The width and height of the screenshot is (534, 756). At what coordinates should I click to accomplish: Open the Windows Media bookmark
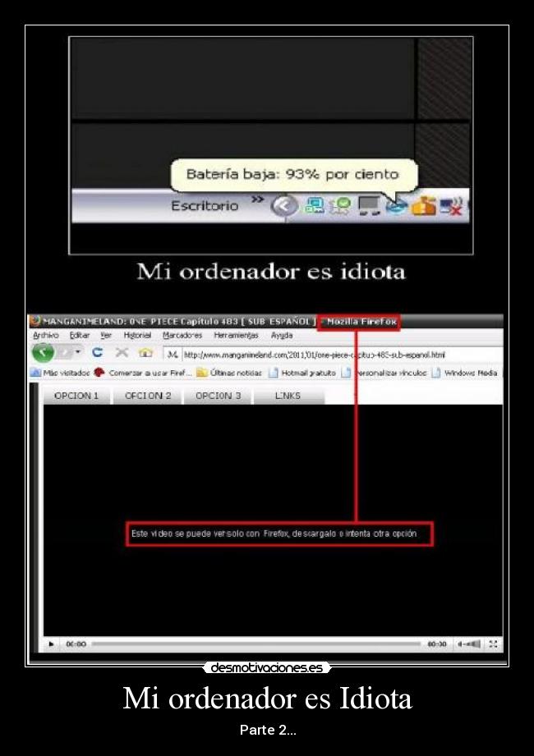pos(465,373)
